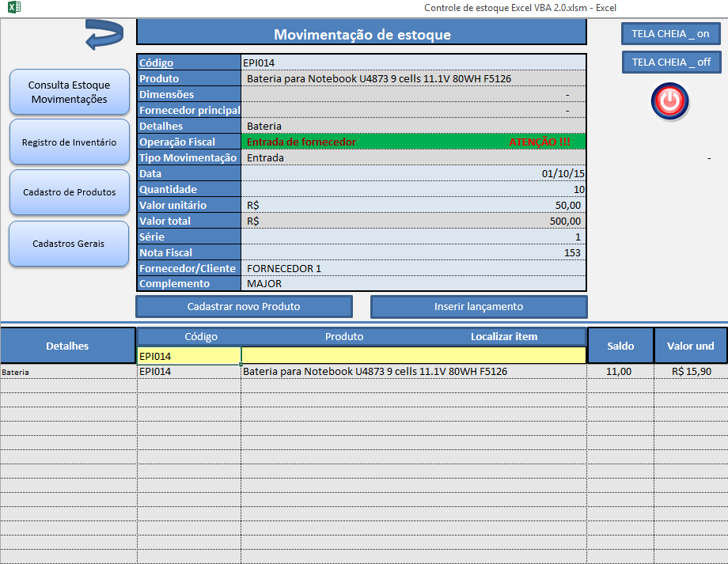Screen dimensions: 728x564
Task: Select the Operação Fiscal field Entrada de fornecedor
Action: tap(413, 142)
